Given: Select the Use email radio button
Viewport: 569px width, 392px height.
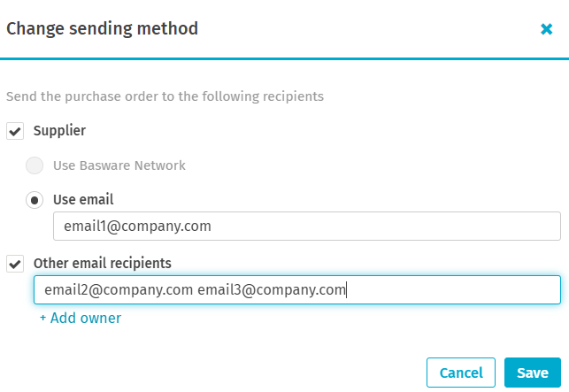Looking at the screenshot, I should (x=35, y=200).
